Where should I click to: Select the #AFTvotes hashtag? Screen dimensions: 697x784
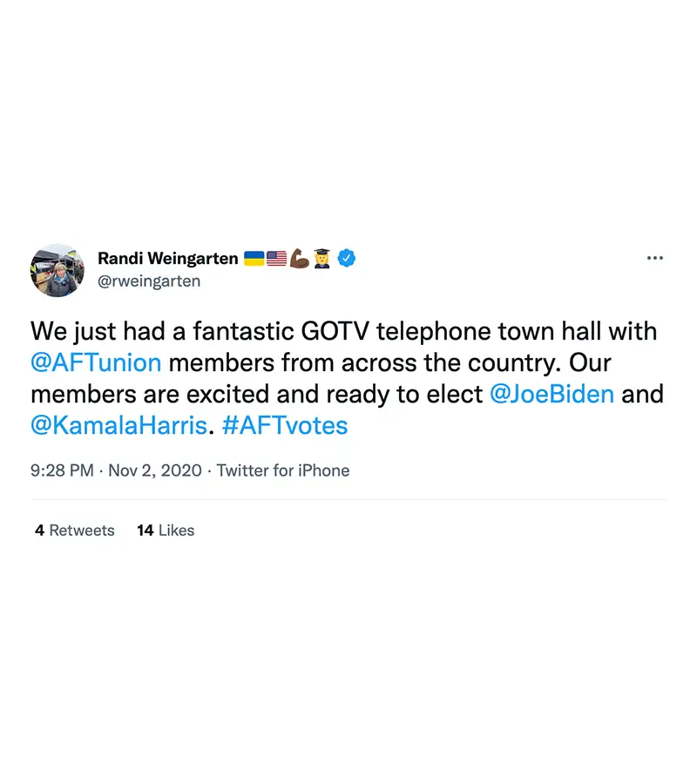point(287,425)
